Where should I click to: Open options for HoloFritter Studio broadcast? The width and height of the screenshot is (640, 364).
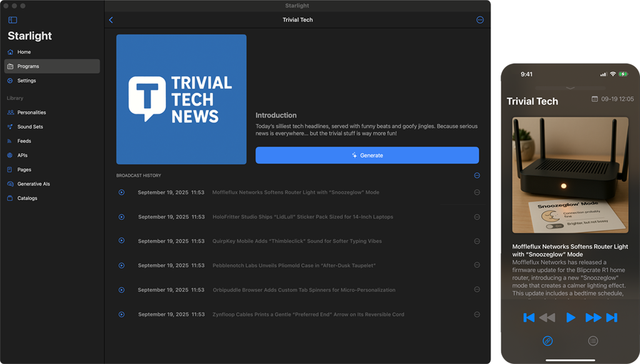click(x=477, y=217)
